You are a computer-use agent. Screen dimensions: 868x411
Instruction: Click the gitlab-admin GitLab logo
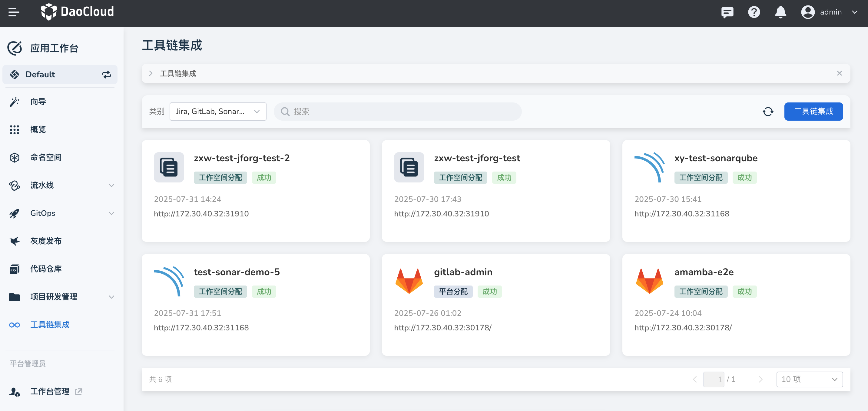[409, 281]
